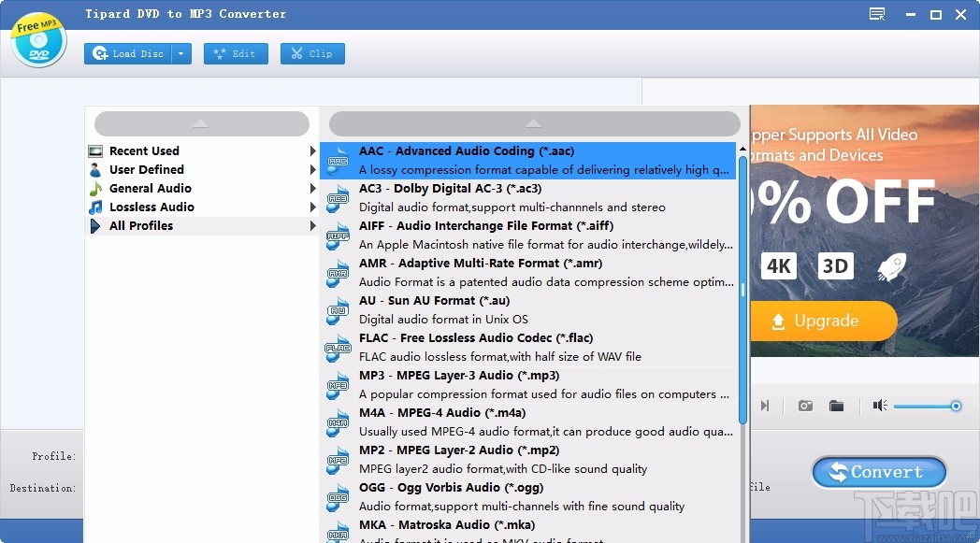Click the Lossless Audio category icon
Screen dimensions: 980x543
click(x=96, y=207)
